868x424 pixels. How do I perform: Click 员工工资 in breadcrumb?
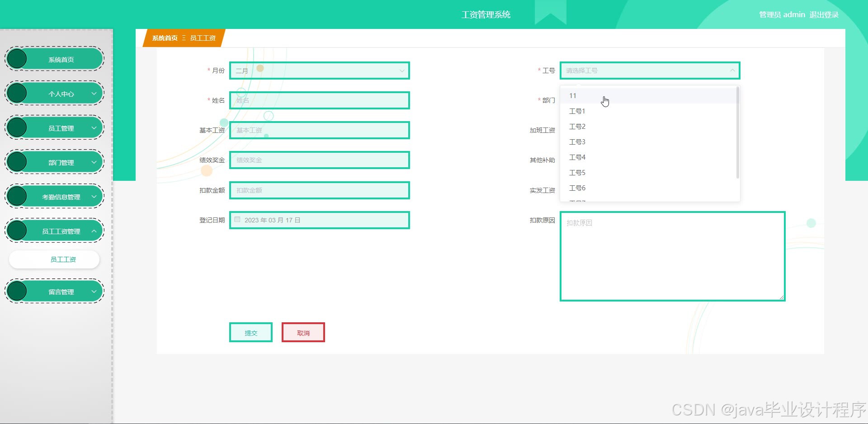203,38
